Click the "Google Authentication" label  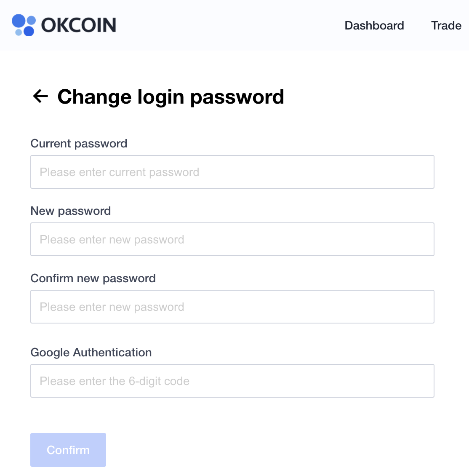coord(91,353)
